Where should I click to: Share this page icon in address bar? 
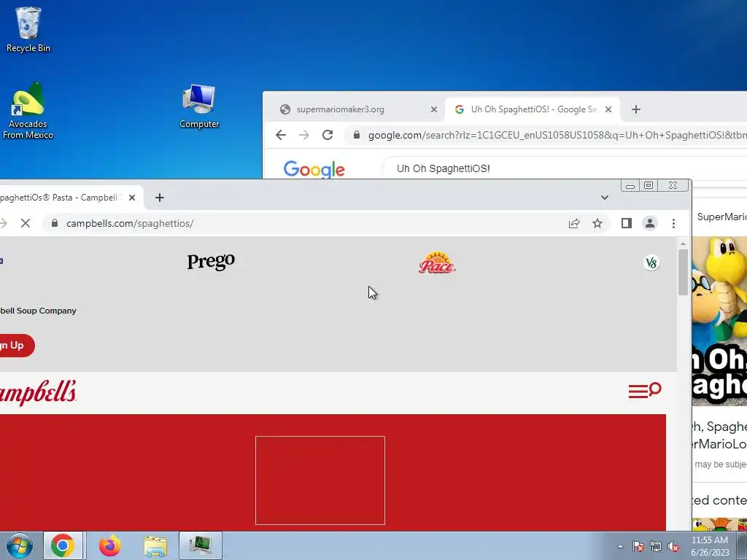coord(574,223)
